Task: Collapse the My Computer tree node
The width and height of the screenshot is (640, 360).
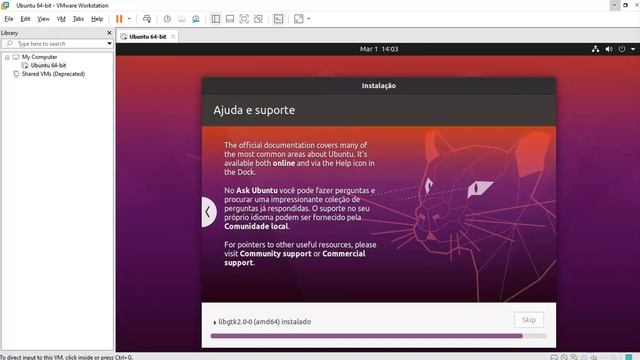Action: point(7,57)
